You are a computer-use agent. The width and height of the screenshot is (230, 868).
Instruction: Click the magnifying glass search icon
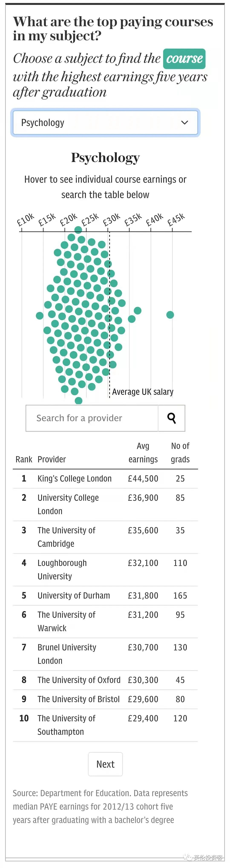tap(172, 418)
